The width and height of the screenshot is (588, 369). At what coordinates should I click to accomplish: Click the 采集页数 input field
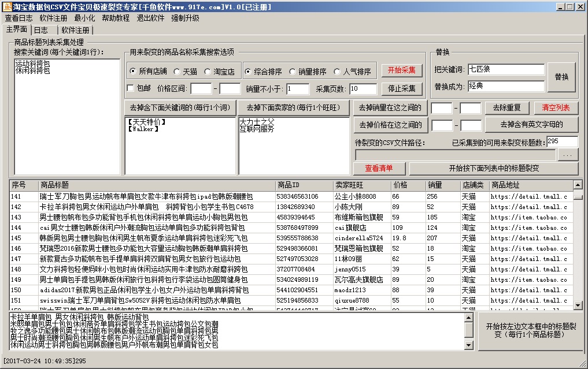(x=363, y=89)
